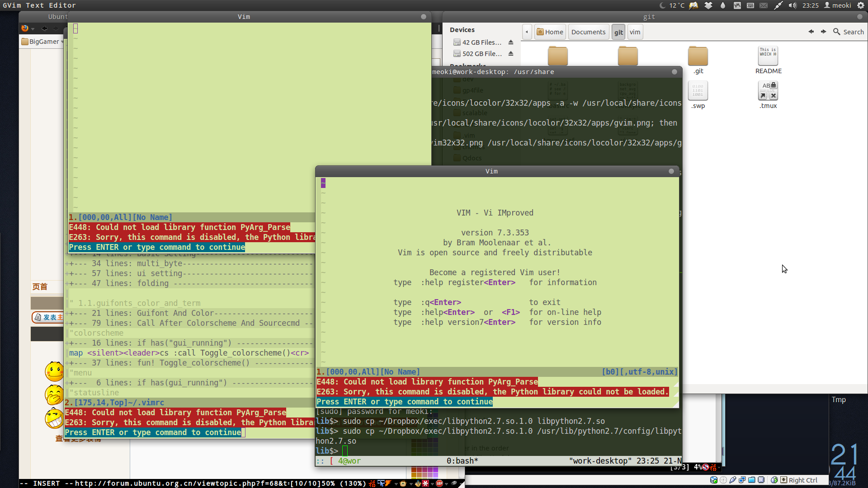This screenshot has height=488, width=868.
Task: Open the session gear menu
Action: tap(861, 5)
